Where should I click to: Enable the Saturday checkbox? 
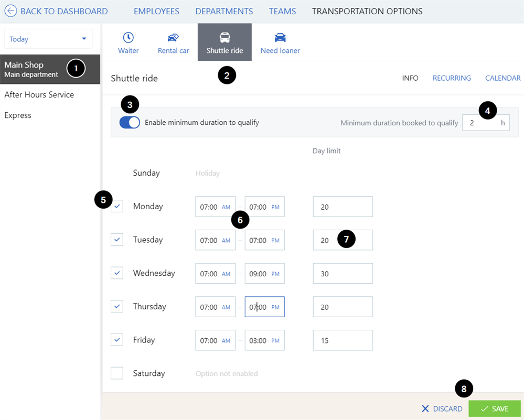(x=116, y=373)
